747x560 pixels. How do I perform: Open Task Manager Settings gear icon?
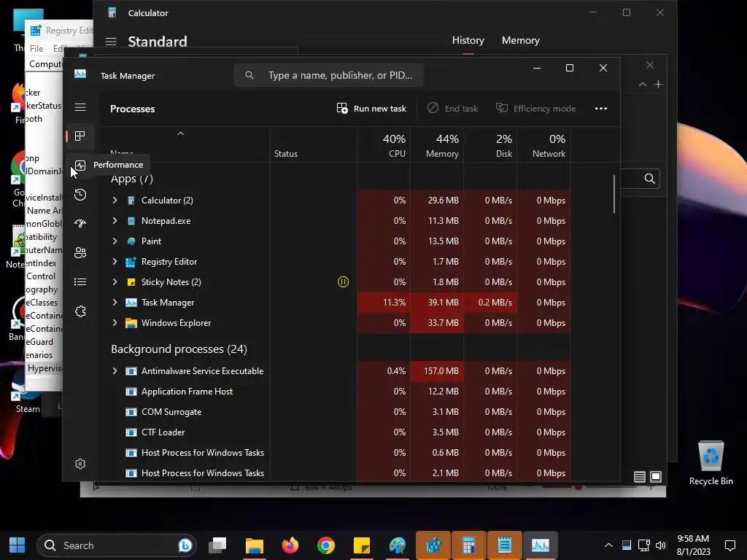tap(80, 464)
